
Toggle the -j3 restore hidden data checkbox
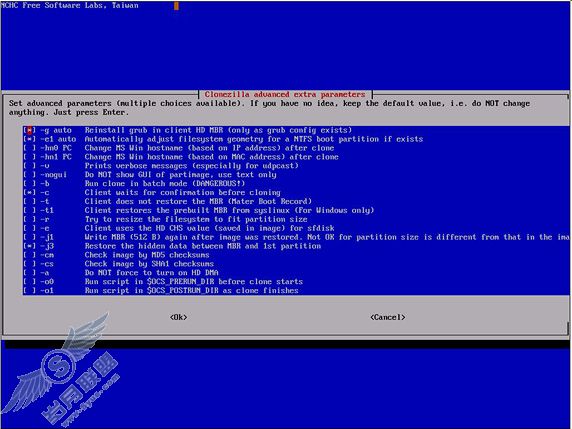30,246
